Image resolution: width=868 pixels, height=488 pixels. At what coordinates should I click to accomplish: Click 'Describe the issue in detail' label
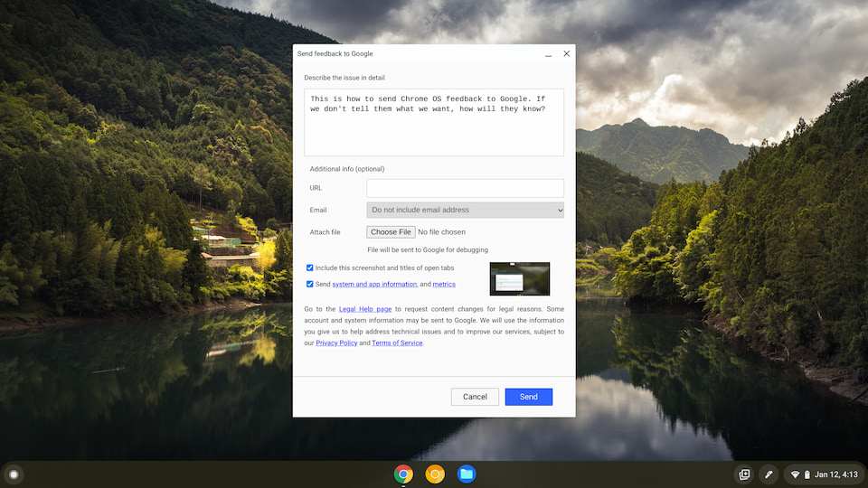click(x=344, y=78)
